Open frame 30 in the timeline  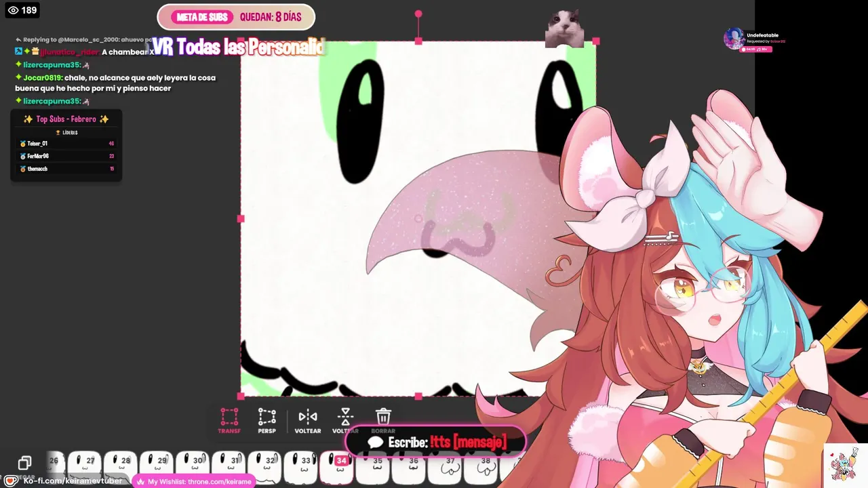point(192,466)
